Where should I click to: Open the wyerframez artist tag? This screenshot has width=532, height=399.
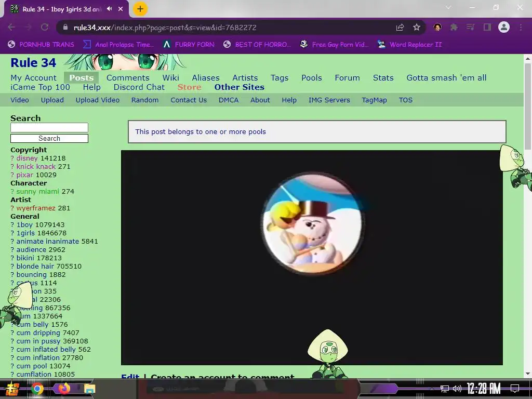(36, 208)
